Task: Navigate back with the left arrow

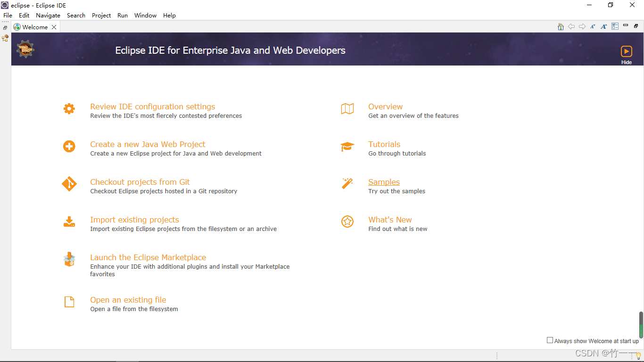Action: click(571, 27)
